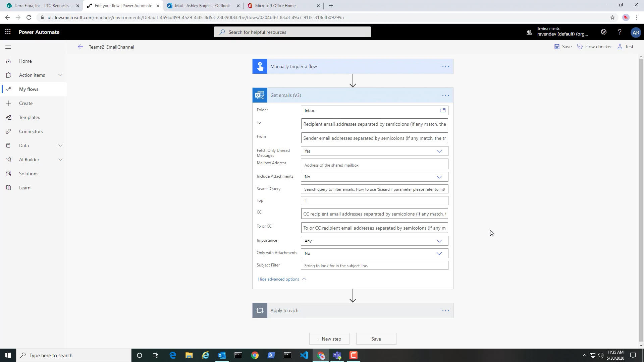
Task: Open Chrome menu three dots
Action: coord(637,17)
